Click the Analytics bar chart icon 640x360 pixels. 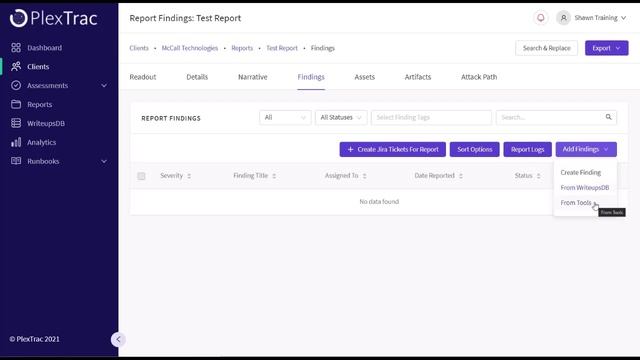click(x=16, y=142)
